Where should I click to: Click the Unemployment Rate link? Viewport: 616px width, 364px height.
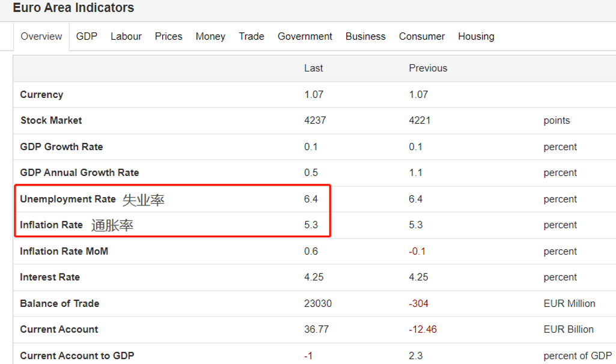pos(68,199)
